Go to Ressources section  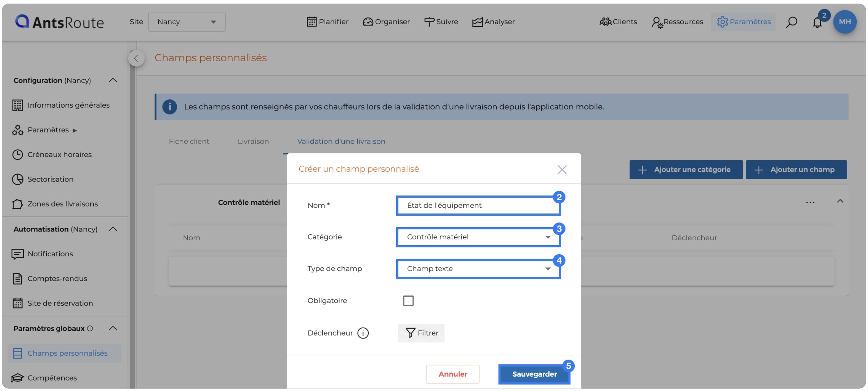tap(677, 22)
